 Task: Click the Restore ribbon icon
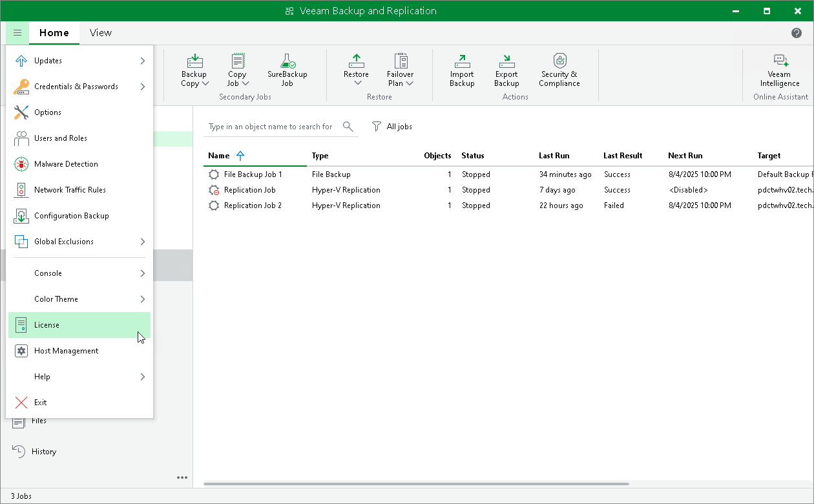(x=356, y=61)
